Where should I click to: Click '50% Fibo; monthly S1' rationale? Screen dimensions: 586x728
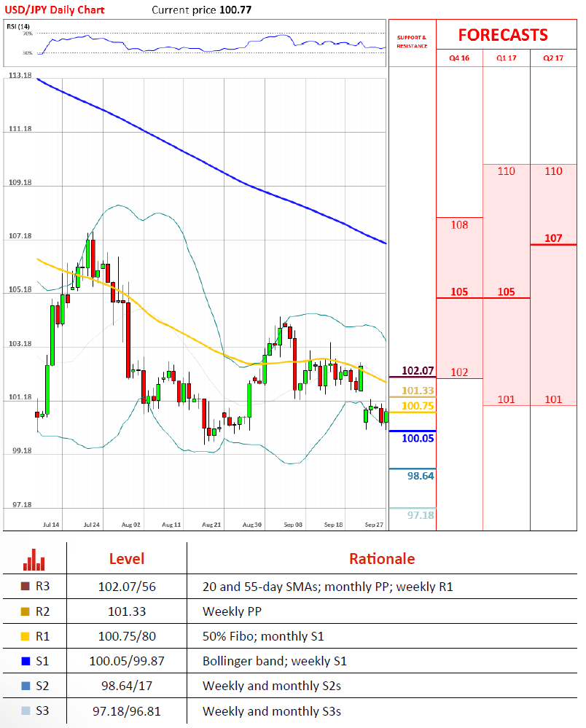click(x=263, y=636)
